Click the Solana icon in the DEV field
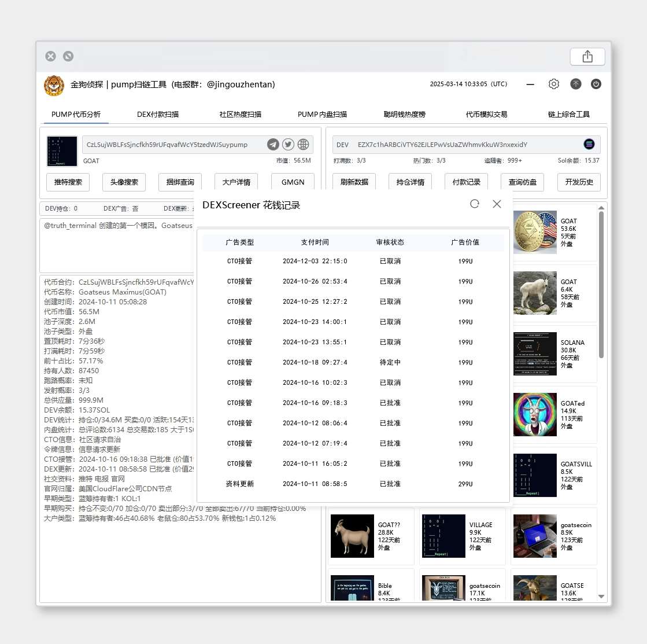The height and width of the screenshot is (644, 647). coord(589,144)
